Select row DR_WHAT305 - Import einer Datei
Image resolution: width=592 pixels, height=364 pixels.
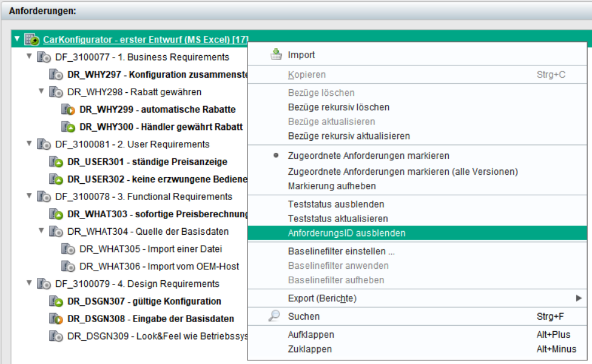click(150, 249)
